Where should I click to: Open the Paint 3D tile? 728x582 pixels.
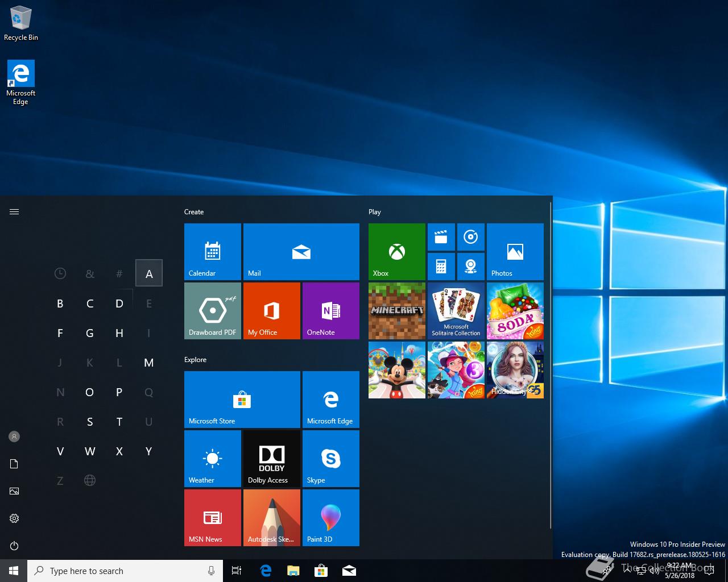pos(331,518)
